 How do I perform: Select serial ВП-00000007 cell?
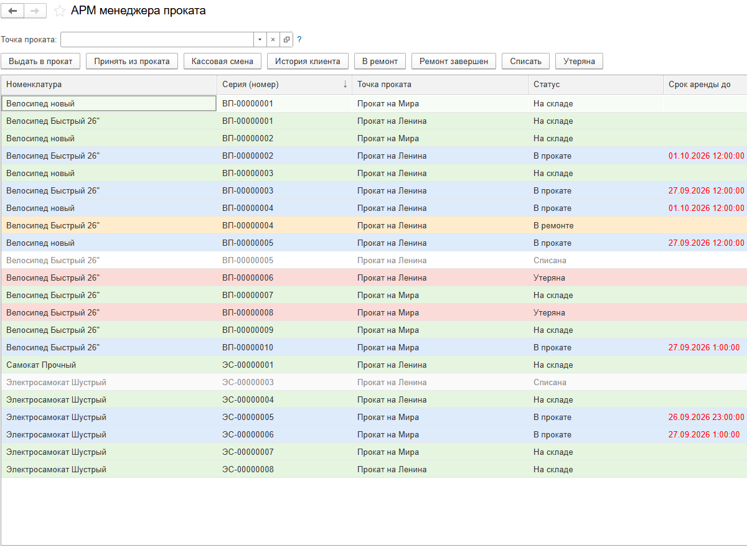pyautogui.click(x=284, y=295)
